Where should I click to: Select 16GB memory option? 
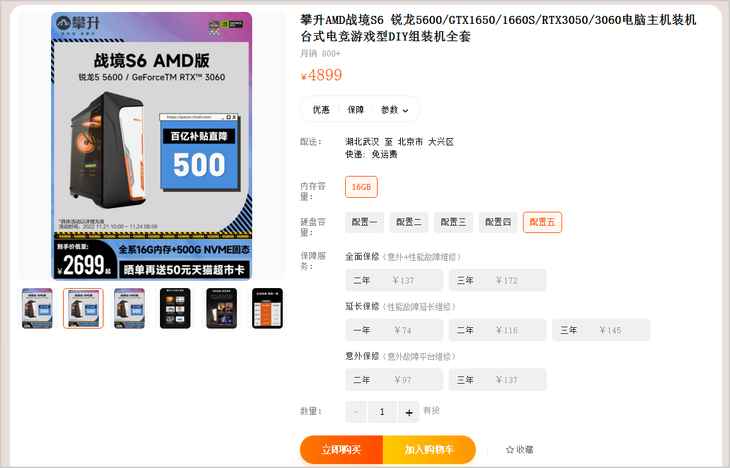tap(361, 187)
